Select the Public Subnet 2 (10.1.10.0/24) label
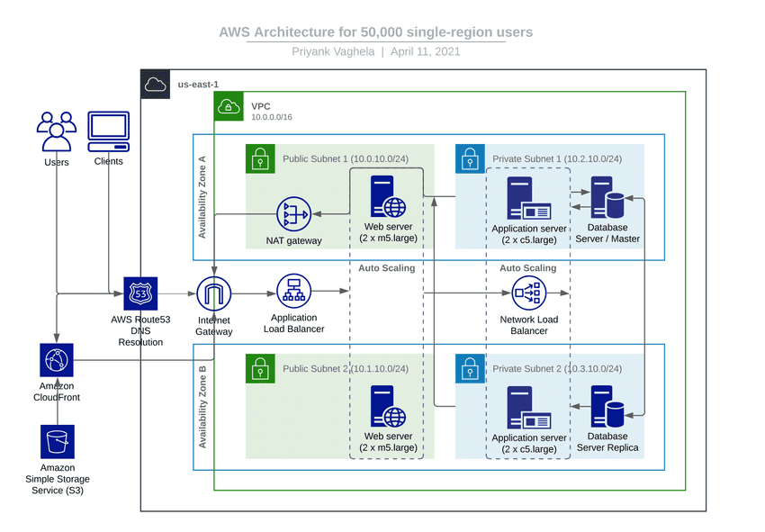Image resolution: width=765 pixels, height=532 pixels. tap(346, 369)
